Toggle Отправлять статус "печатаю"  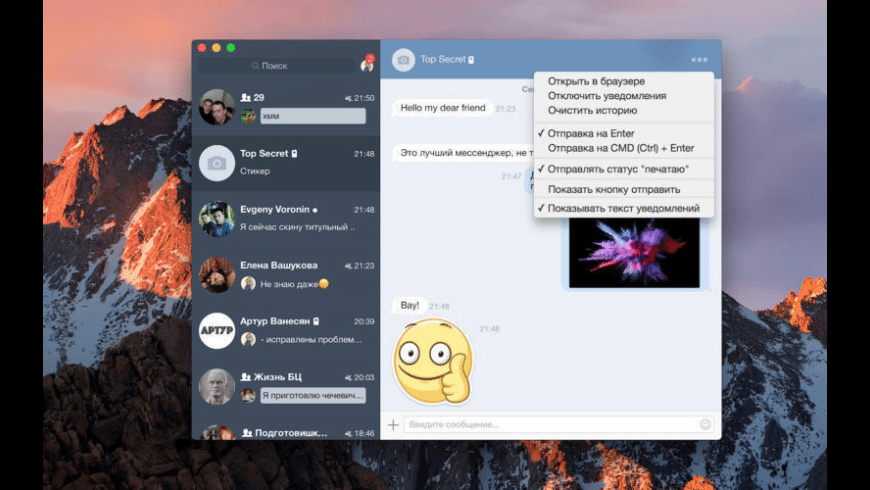pos(618,169)
